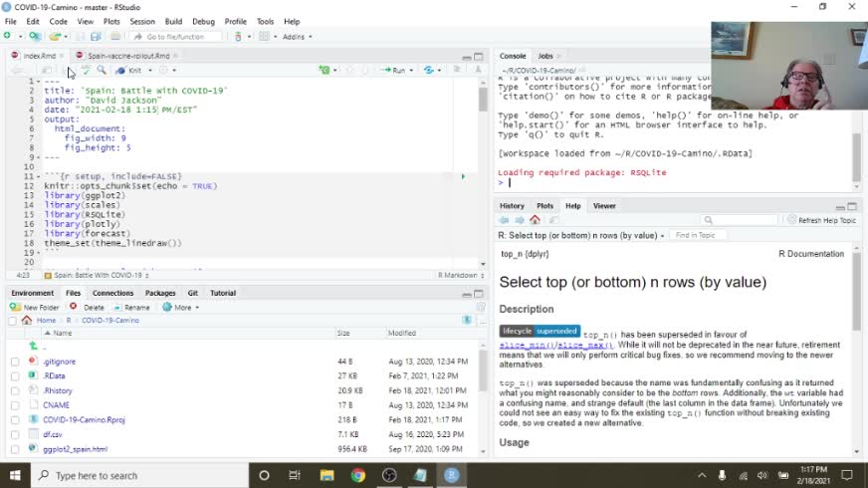
Task: Click COVID-19-Camino in the Files breadcrumb
Action: (x=110, y=320)
